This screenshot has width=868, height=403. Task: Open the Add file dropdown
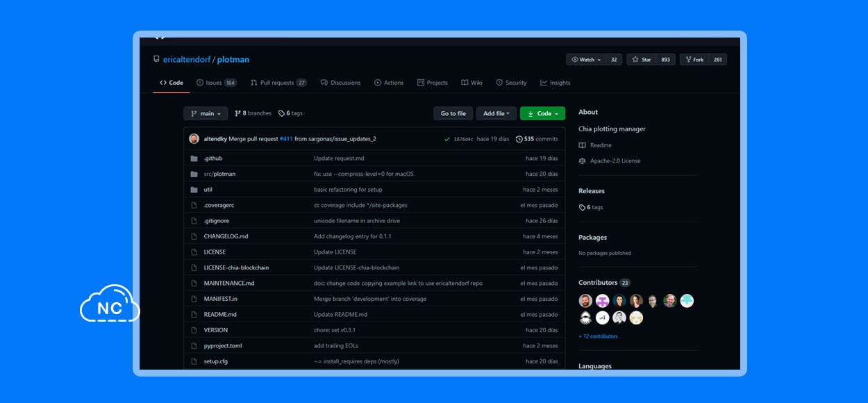pos(496,113)
